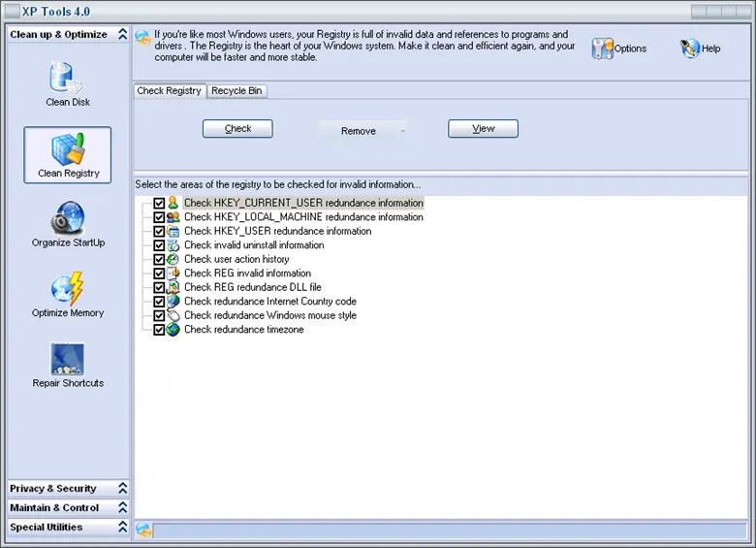756x548 pixels.
Task: Launch the Optimize Memory lightning icon
Action: pos(68,288)
